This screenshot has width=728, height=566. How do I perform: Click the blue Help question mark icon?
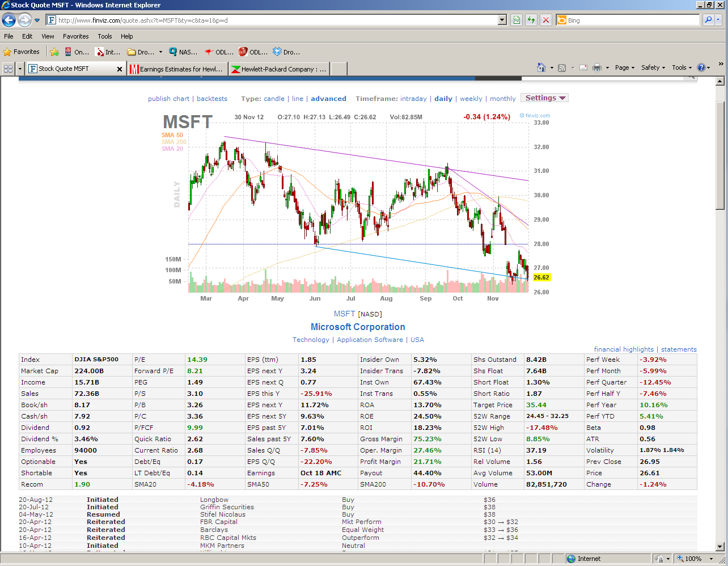point(701,67)
